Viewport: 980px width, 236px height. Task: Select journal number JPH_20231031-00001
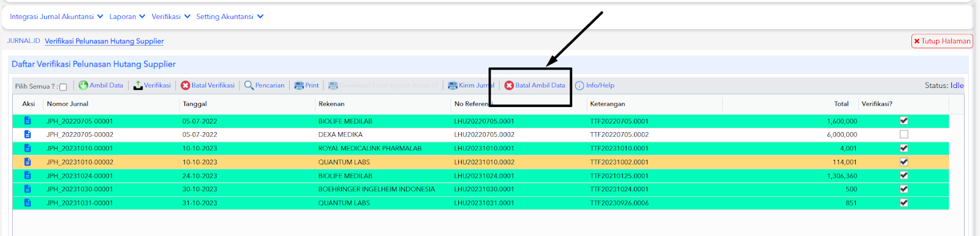pos(80,203)
